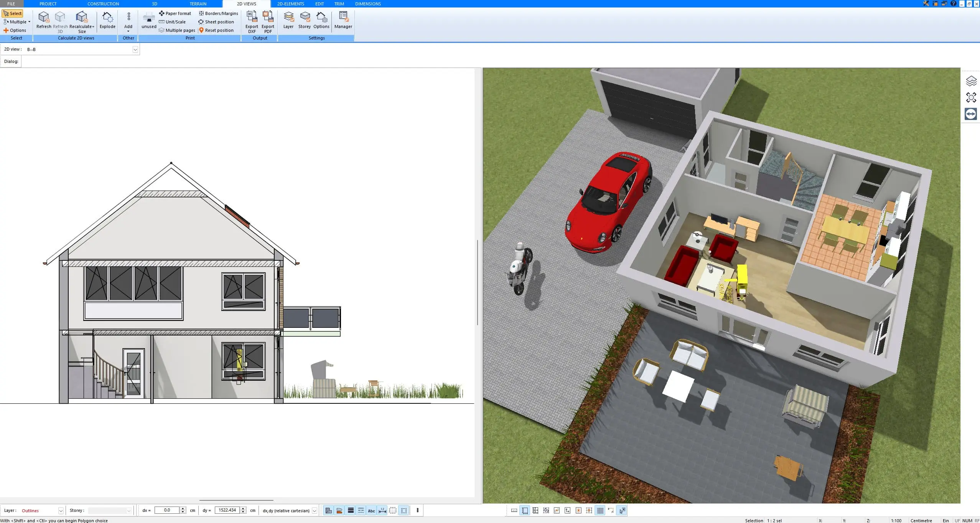Open dx,dy relative cartesian dropdown

coord(315,510)
